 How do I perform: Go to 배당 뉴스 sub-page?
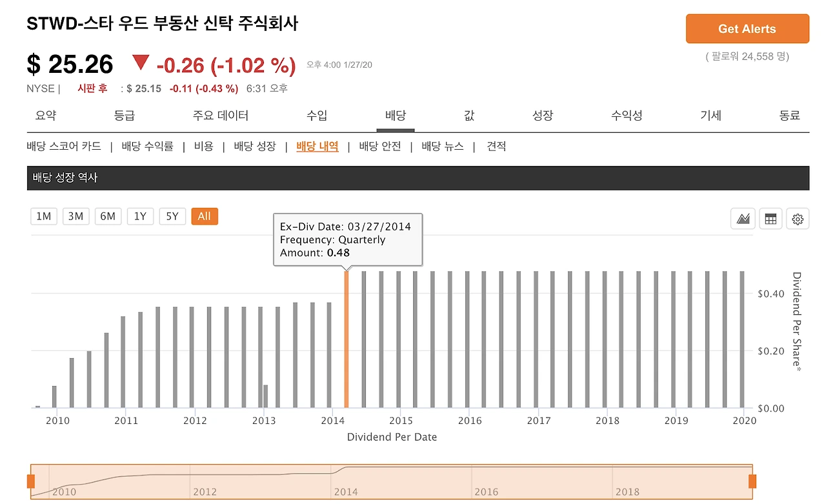coord(443,146)
